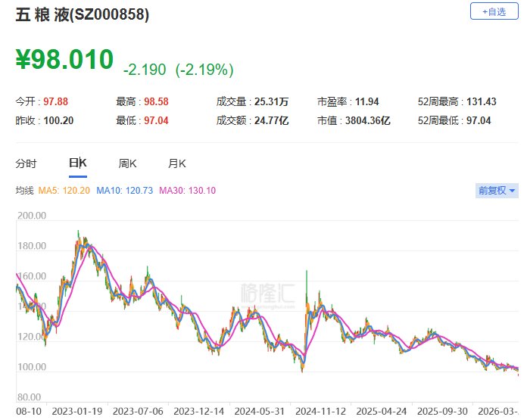The width and height of the screenshot is (527, 420).
Task: Click the 2023-12-14 date axis label
Action: pos(198,411)
